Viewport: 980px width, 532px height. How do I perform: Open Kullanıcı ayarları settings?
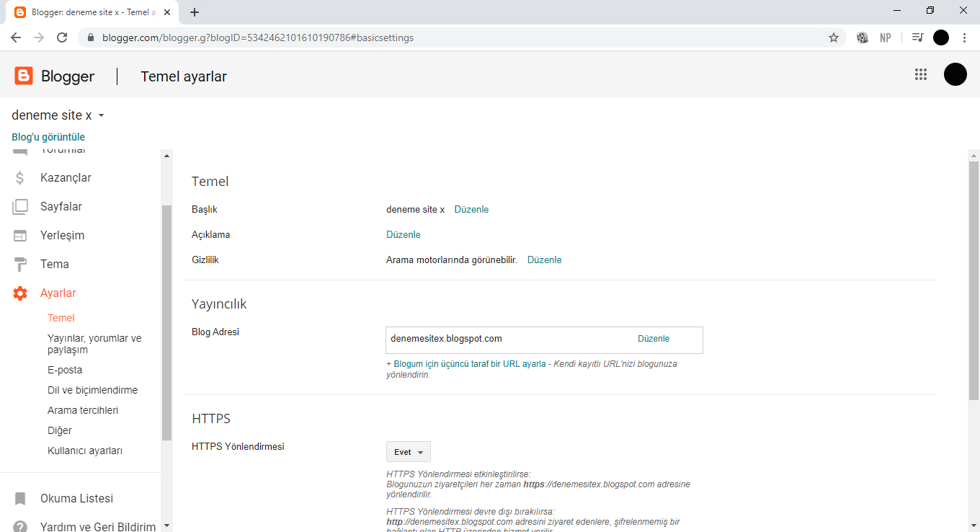(x=85, y=451)
